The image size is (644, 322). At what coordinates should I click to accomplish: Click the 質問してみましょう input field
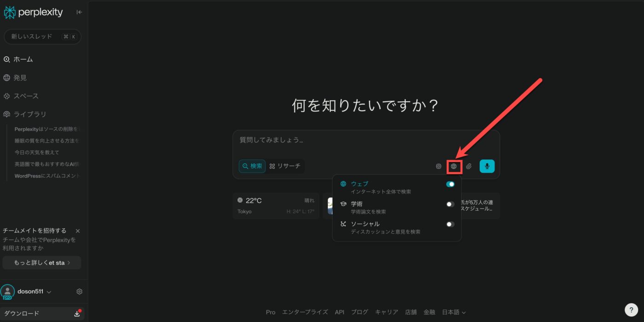[x=366, y=140]
